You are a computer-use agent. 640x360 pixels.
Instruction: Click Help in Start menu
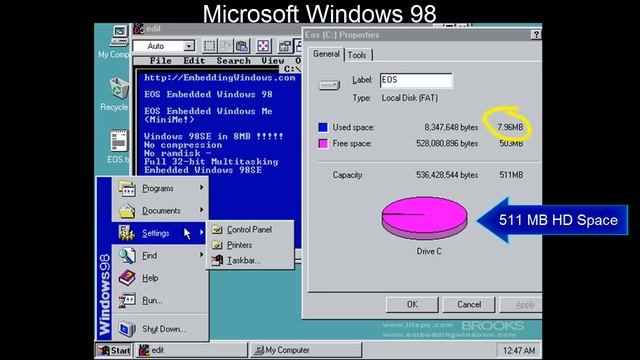[160, 278]
